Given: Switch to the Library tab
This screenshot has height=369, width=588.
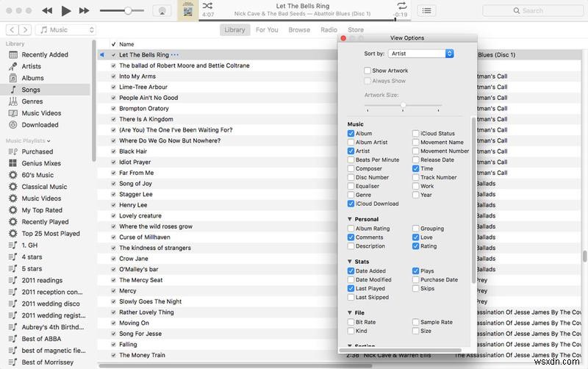Looking at the screenshot, I should [x=234, y=29].
